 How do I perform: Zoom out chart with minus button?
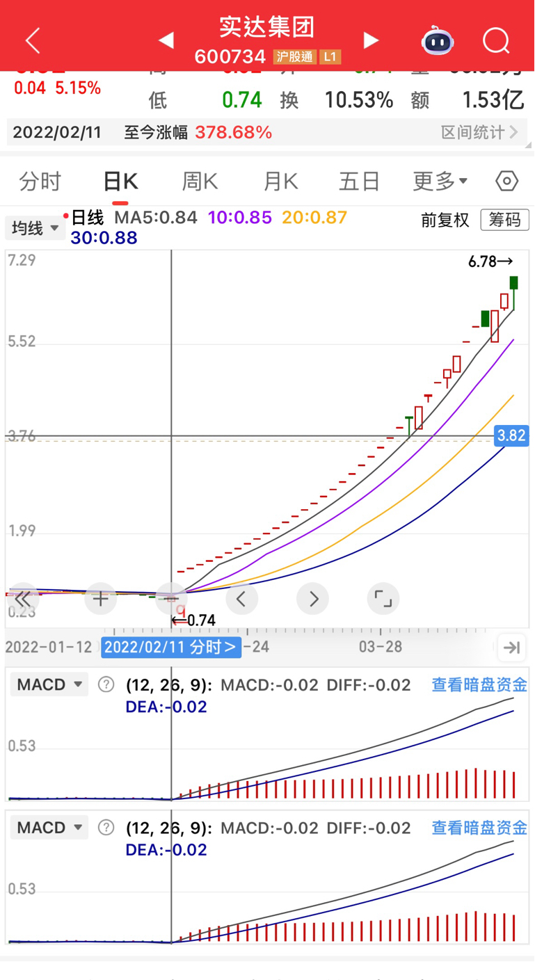pyautogui.click(x=172, y=599)
